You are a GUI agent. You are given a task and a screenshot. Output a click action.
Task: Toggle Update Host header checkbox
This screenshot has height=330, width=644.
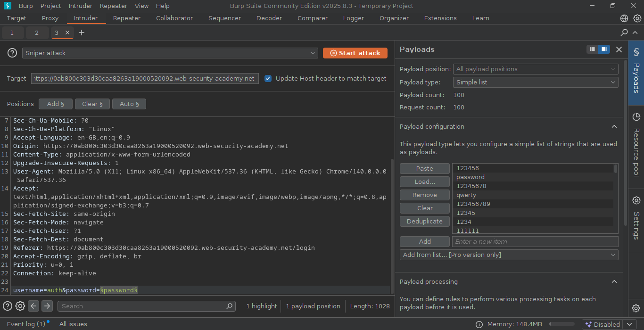(268, 79)
